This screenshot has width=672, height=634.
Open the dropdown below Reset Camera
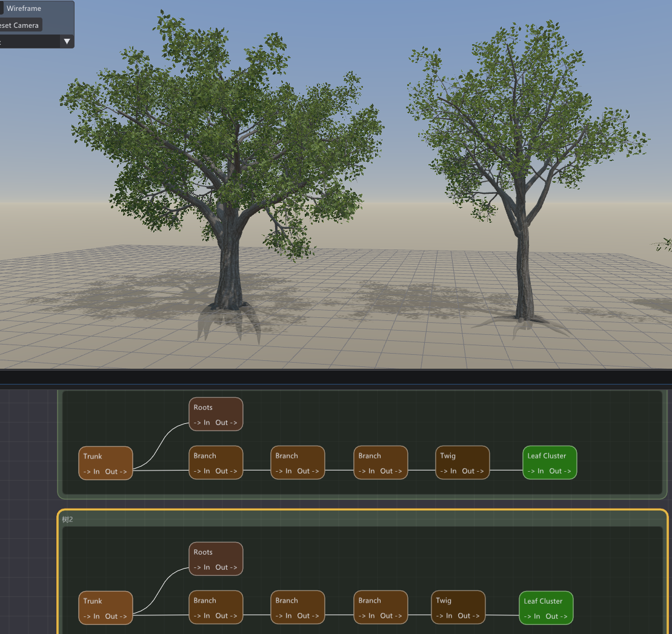pos(36,42)
